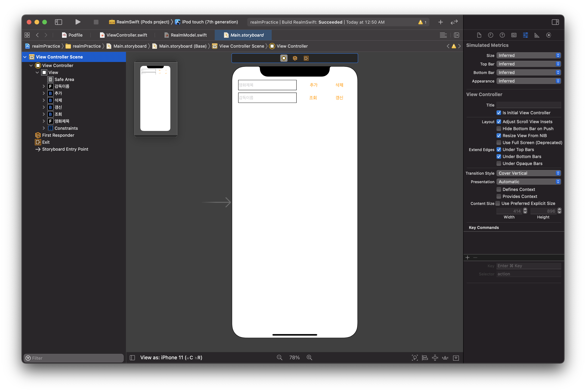Click the orange 추가 button on canvas
The image size is (586, 392).
click(x=313, y=85)
